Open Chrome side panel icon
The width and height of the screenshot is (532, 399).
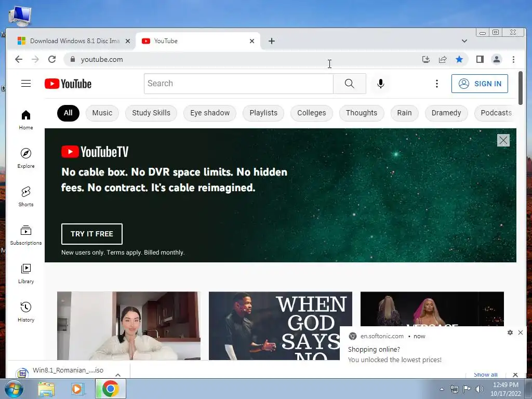[x=480, y=59]
